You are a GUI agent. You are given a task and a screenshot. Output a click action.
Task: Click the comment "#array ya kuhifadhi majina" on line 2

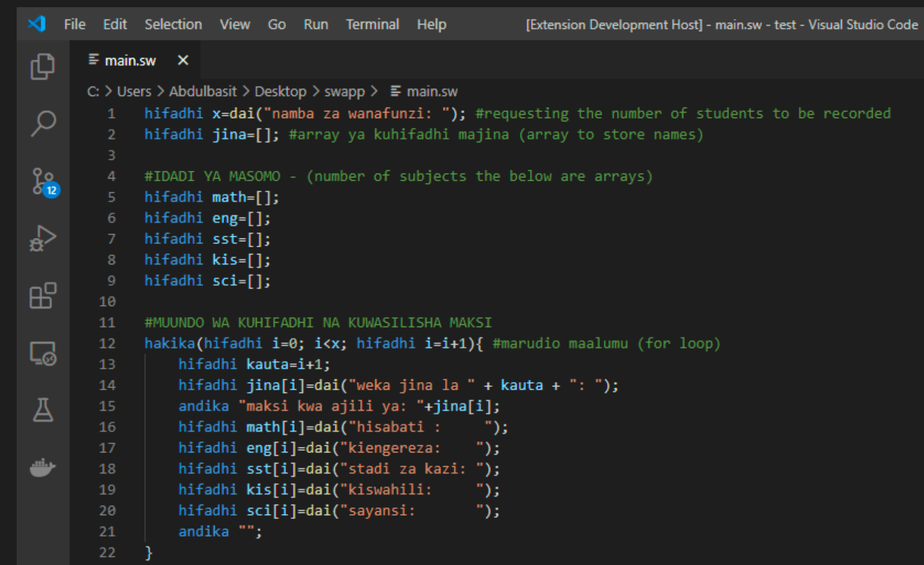(x=398, y=135)
